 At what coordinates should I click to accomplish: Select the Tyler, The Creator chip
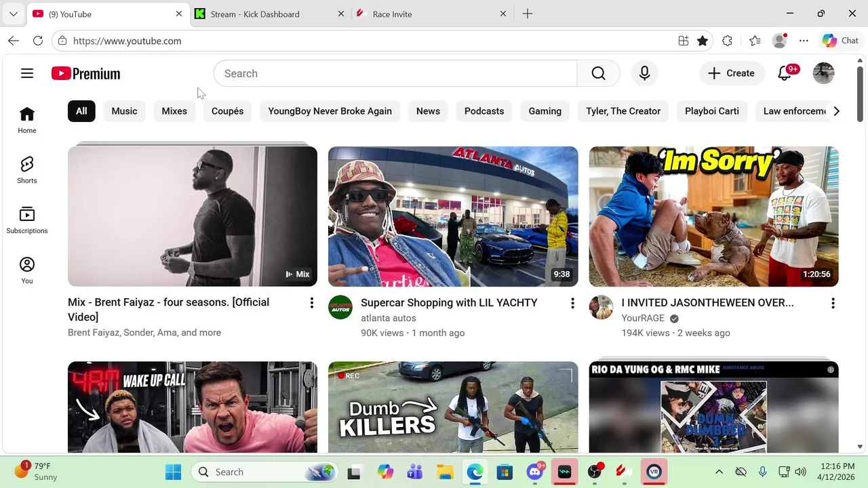623,111
